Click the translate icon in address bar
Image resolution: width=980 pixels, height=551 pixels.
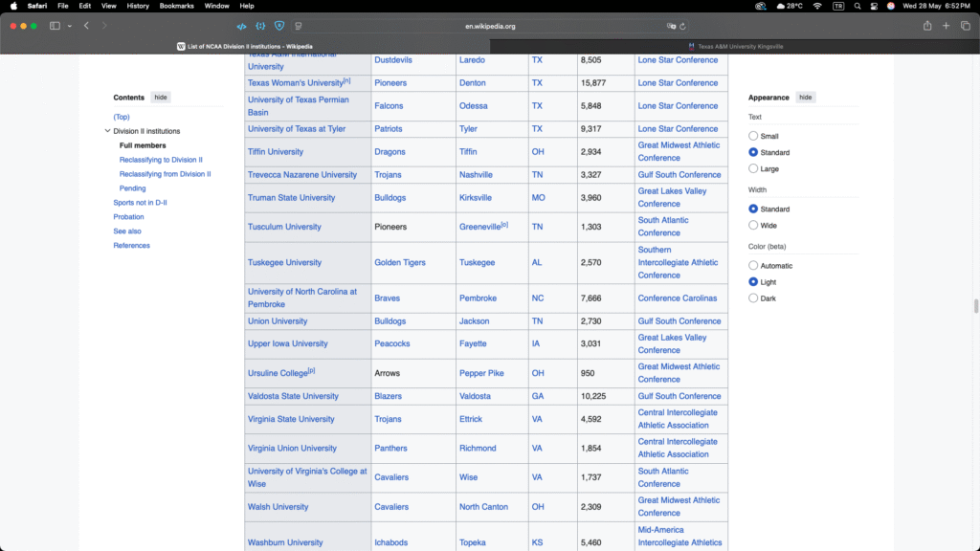pyautogui.click(x=672, y=26)
